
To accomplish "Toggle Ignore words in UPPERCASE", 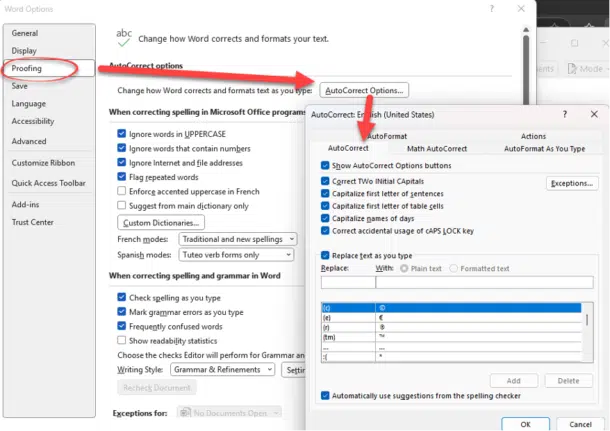I will click(x=122, y=134).
